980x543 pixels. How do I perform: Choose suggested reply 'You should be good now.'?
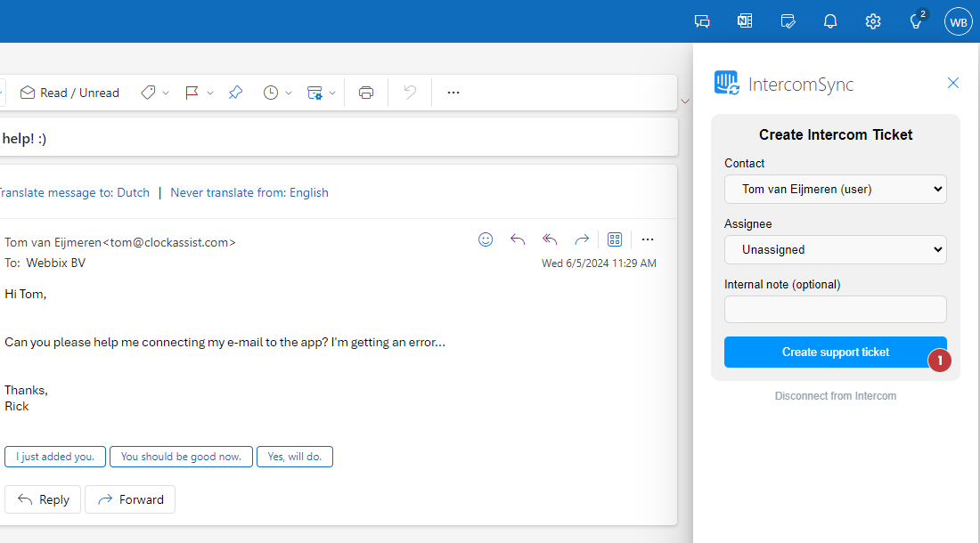(x=181, y=457)
